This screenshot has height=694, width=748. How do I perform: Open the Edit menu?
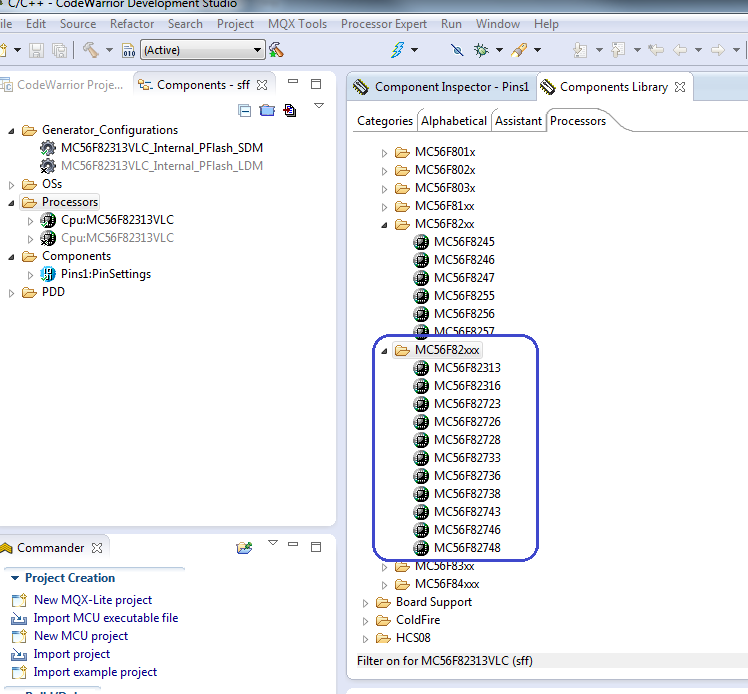36,24
